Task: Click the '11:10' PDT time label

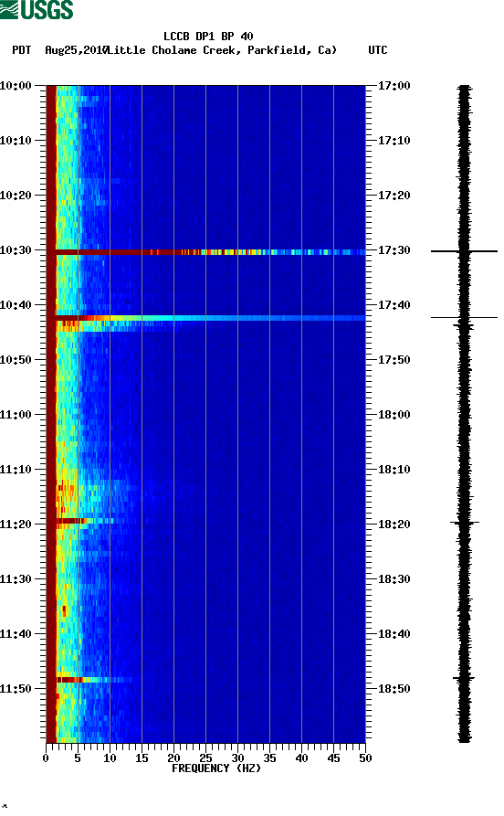Action: point(16,470)
